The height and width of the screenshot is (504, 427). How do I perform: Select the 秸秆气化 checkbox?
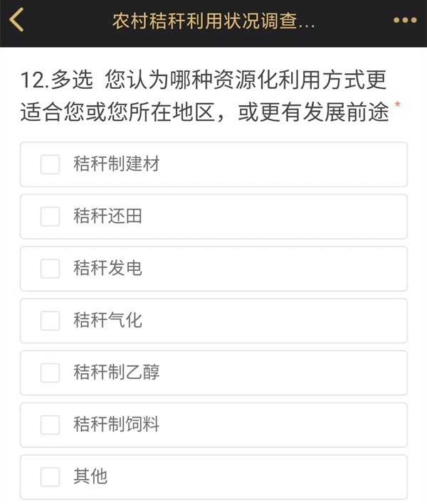[50, 321]
